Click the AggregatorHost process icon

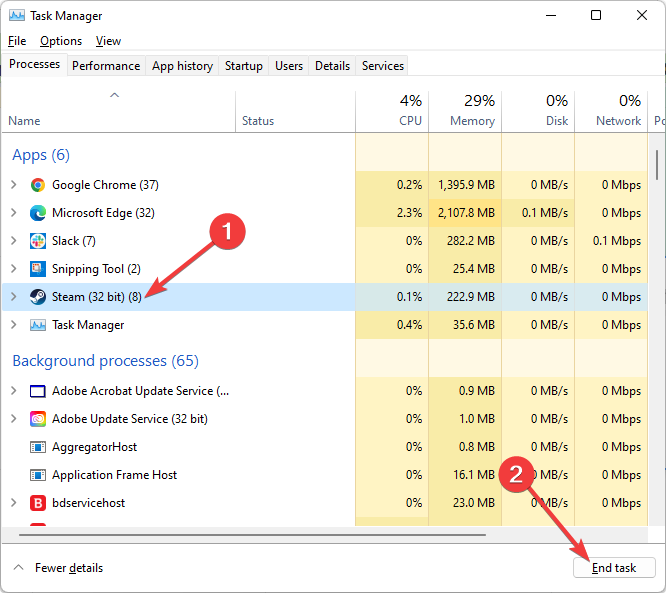tap(38, 447)
